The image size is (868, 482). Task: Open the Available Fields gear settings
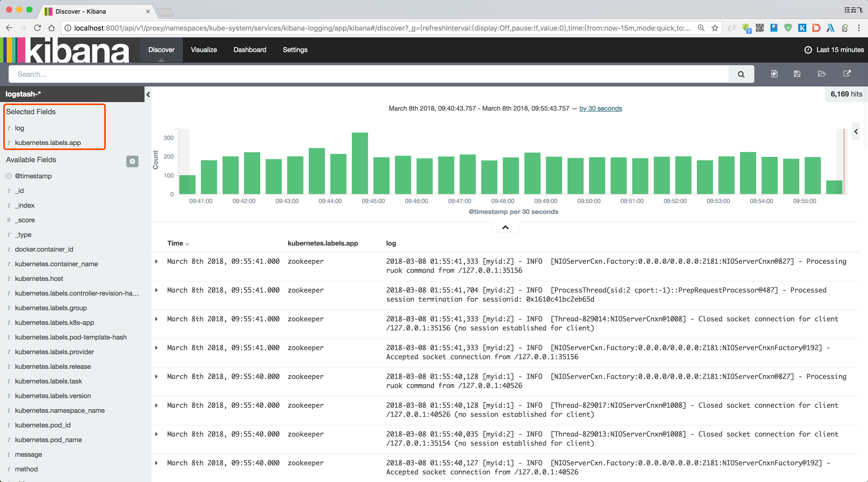(x=132, y=161)
